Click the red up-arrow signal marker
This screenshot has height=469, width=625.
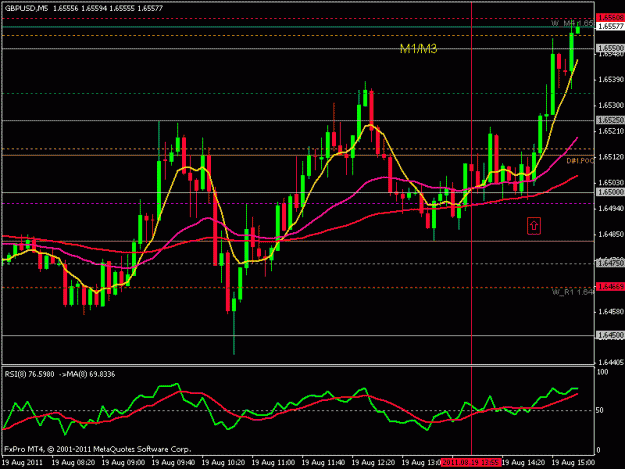[534, 226]
